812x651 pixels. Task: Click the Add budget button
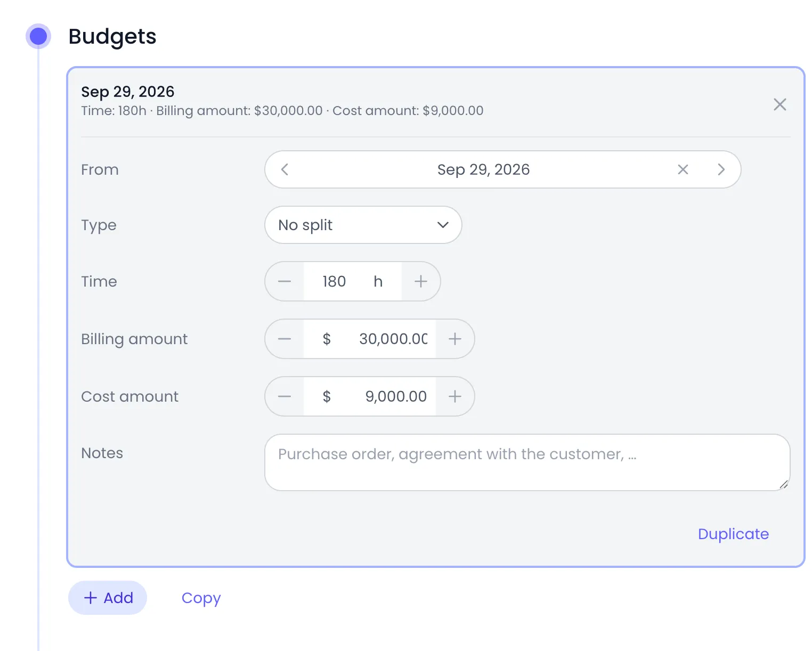[108, 598]
